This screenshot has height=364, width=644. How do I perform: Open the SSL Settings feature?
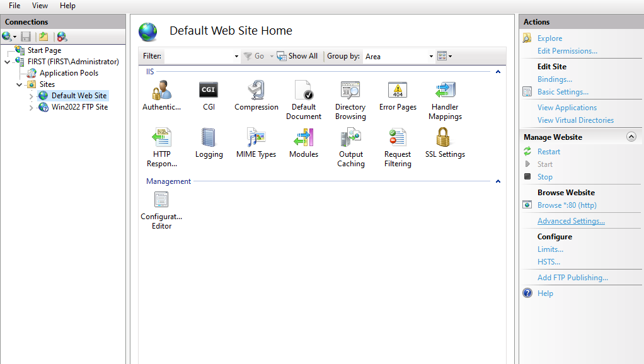point(445,143)
